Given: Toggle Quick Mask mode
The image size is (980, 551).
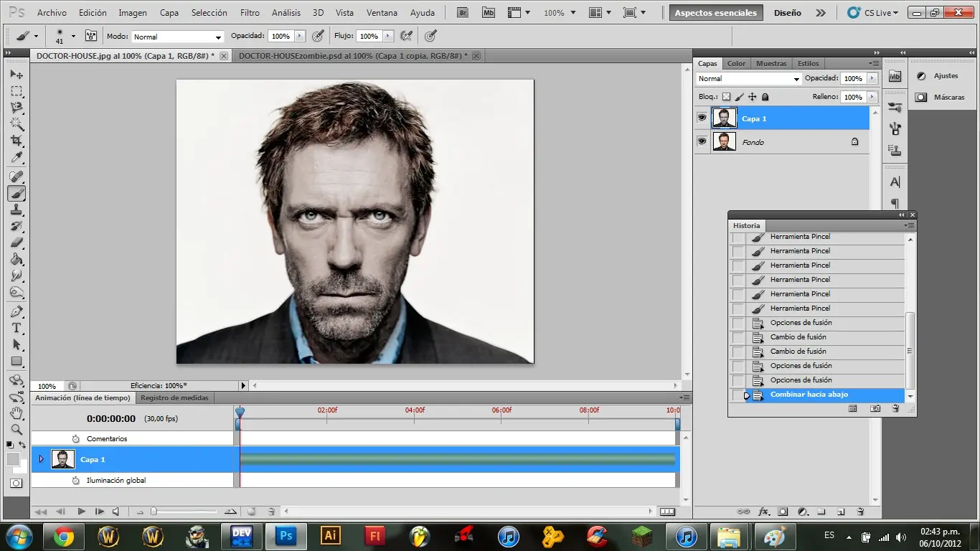Looking at the screenshot, I should (17, 484).
